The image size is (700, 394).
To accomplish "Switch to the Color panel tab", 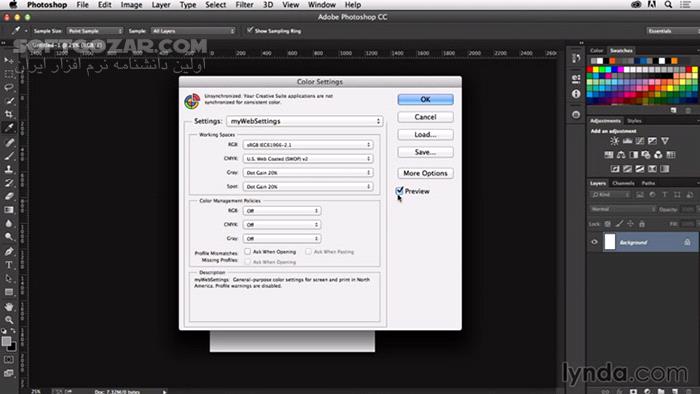I will (596, 50).
